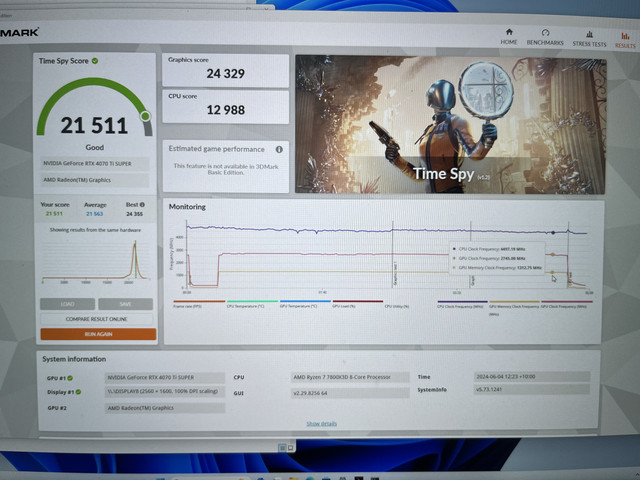
Task: Open Stress Tests via the bars icon
Action: 589,34
